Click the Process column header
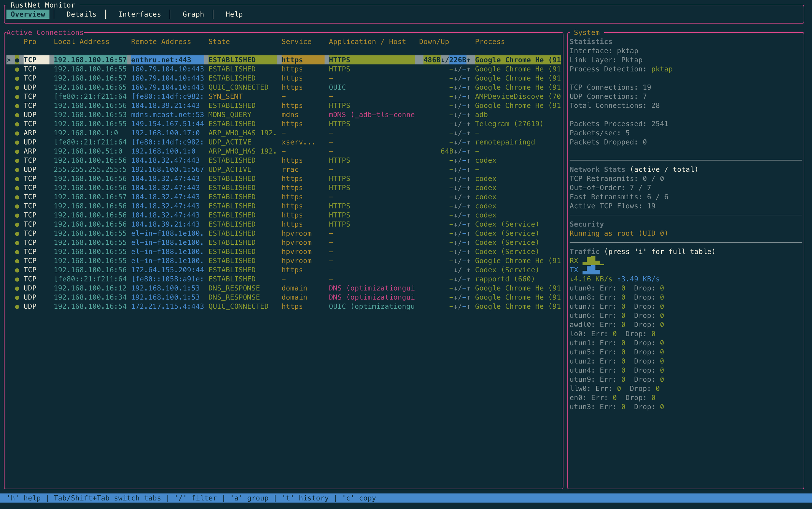This screenshot has height=509, width=812. (490, 42)
